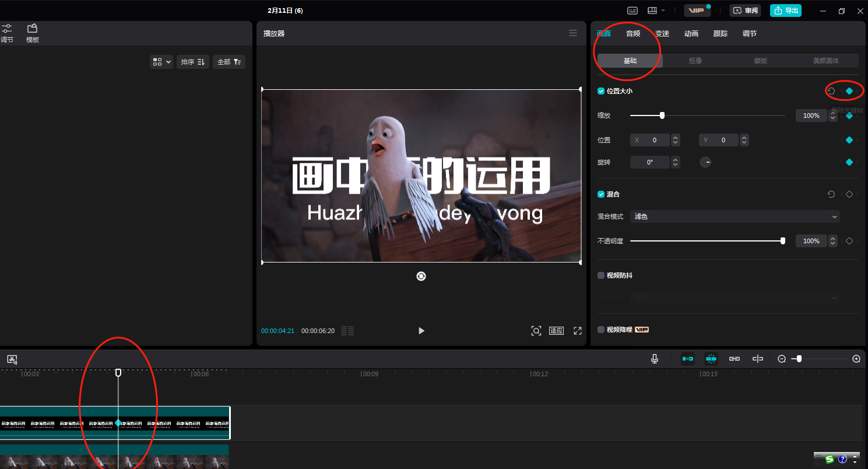Viewport: 868px width, 469px height.
Task: Click the Y position stepper arrows
Action: click(x=744, y=140)
